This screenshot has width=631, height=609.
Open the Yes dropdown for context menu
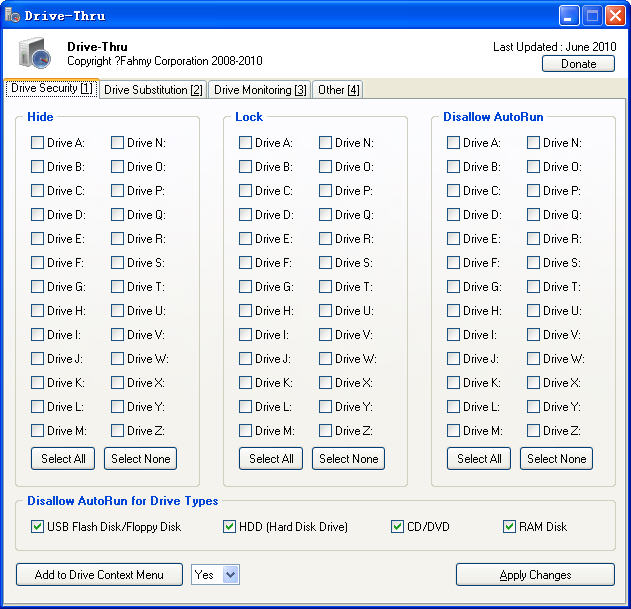pos(231,574)
